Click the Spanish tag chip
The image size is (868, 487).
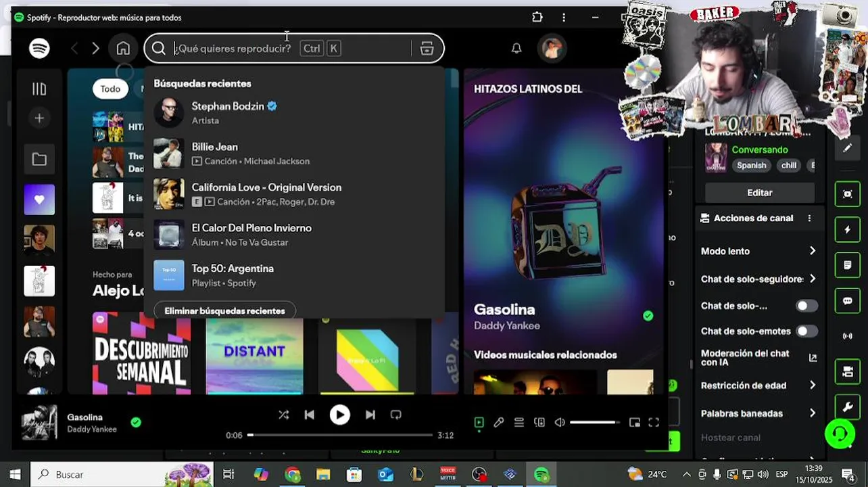tap(752, 165)
